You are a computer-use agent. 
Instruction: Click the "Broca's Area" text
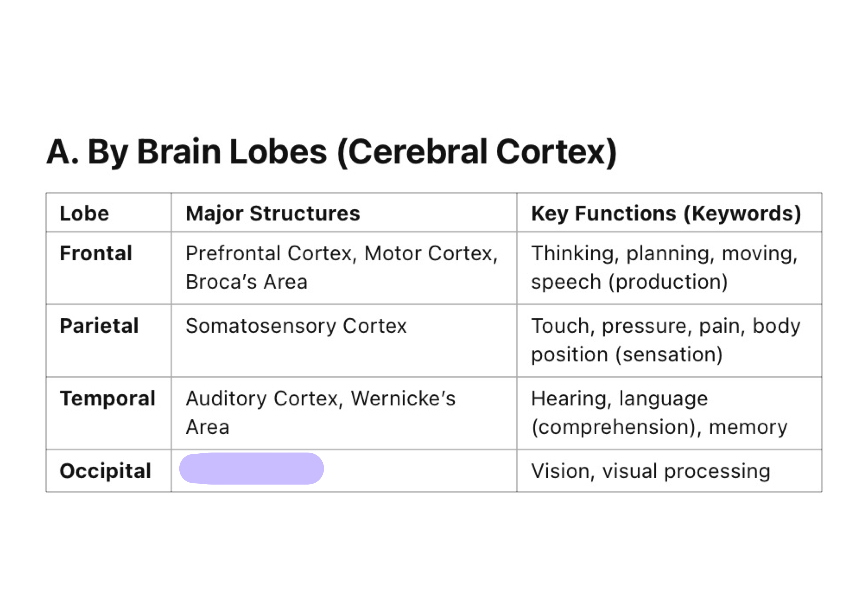click(247, 282)
